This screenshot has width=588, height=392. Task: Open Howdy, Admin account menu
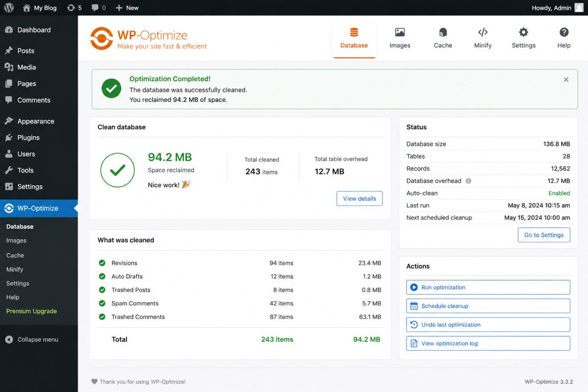point(558,8)
